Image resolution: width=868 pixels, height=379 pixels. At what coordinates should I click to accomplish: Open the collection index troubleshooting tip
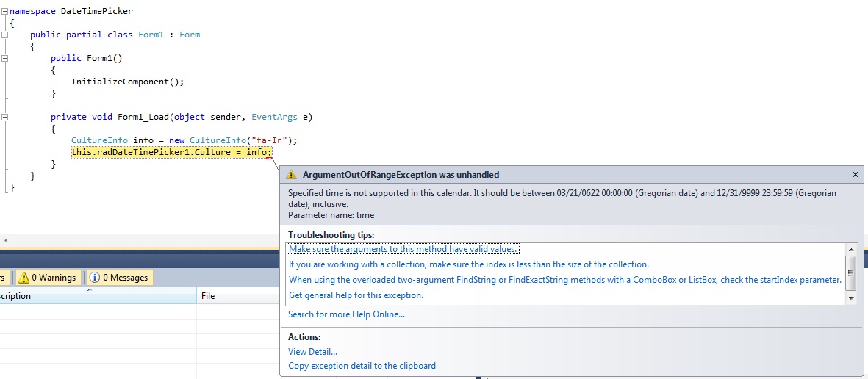469,264
